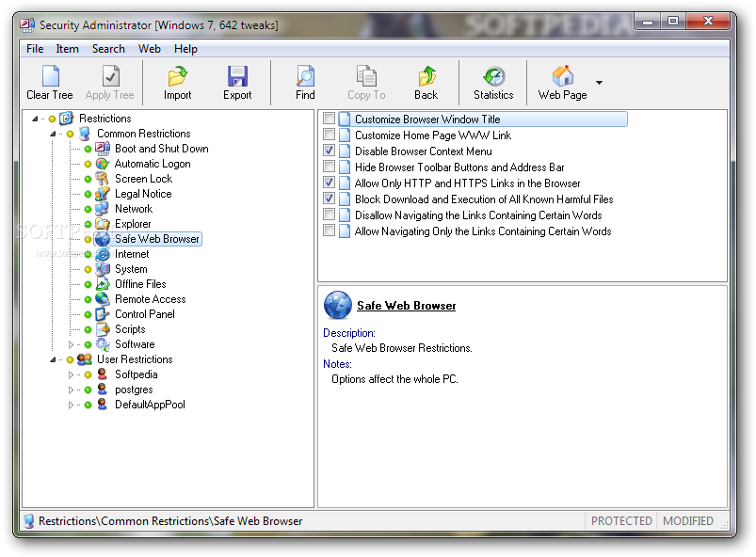
Task: Open the Search menu
Action: click(108, 49)
